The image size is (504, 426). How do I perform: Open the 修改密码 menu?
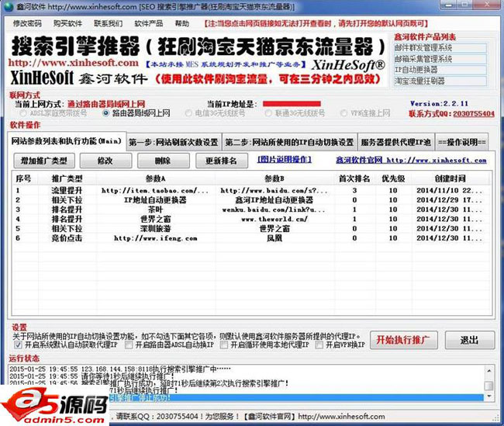(x=27, y=23)
